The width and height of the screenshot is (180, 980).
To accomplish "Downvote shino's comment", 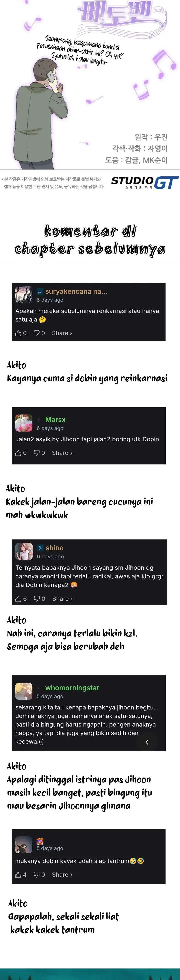I will click(x=37, y=599).
